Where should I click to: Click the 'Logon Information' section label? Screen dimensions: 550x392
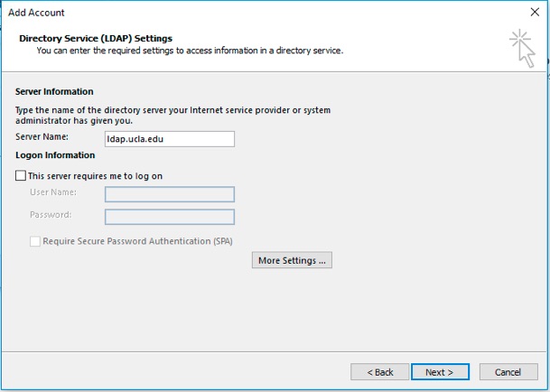[x=55, y=155]
